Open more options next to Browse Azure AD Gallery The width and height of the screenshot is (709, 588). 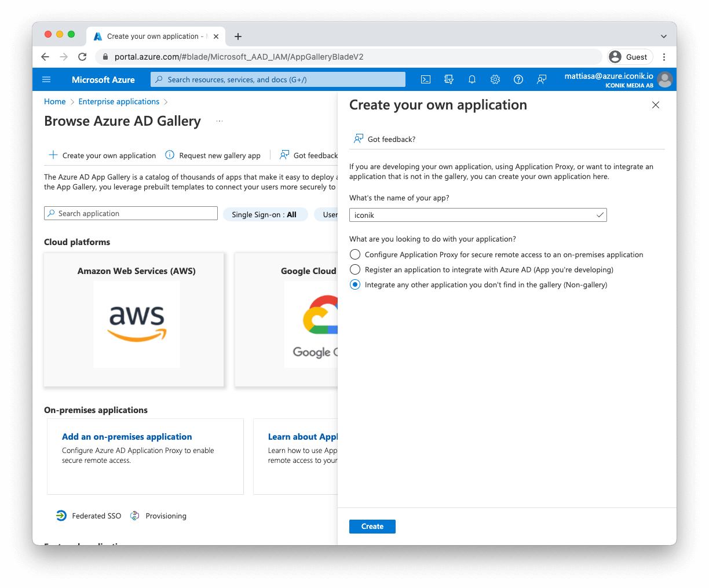[x=219, y=120]
